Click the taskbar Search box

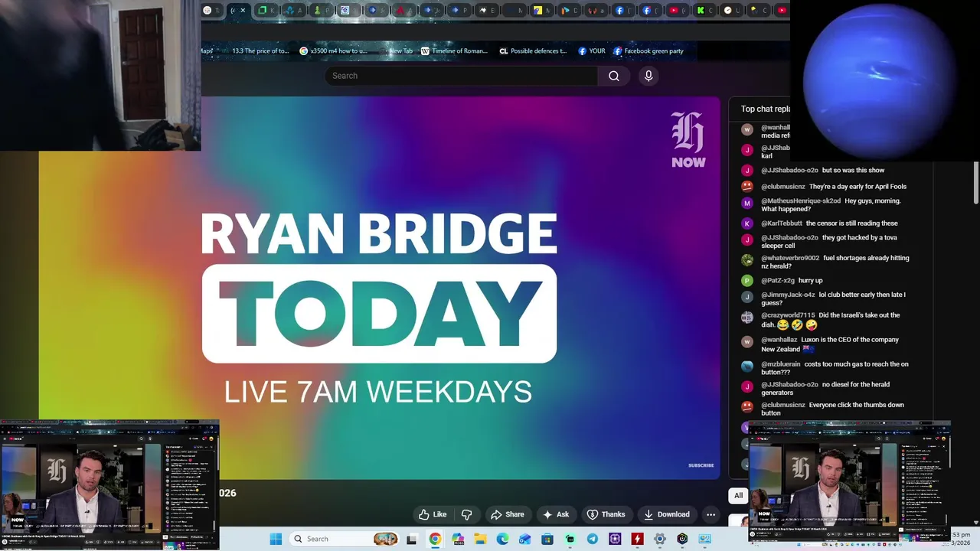coord(345,539)
